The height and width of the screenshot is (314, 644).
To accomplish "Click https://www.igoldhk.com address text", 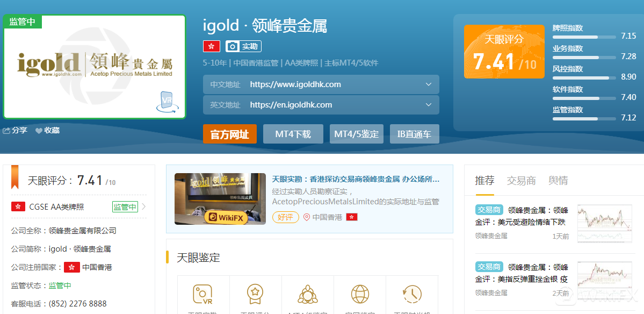I will pyautogui.click(x=295, y=84).
